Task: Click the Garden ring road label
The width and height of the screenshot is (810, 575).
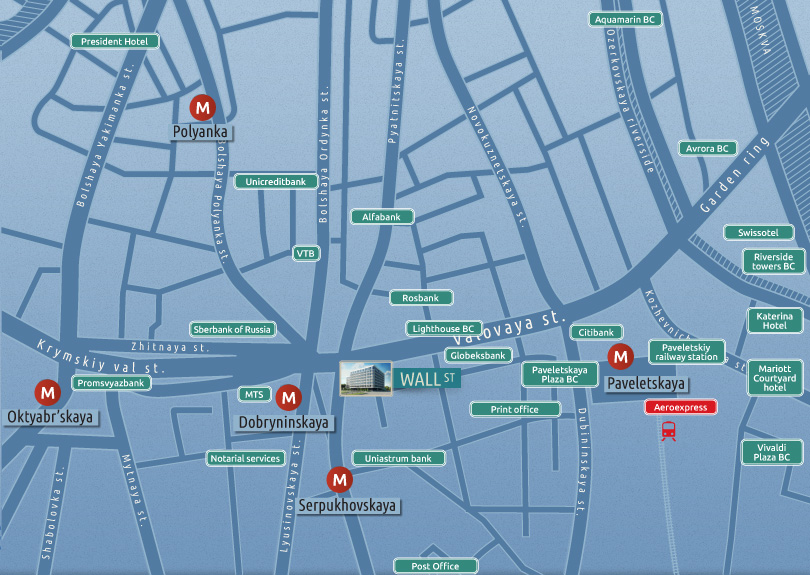Action: [735, 175]
